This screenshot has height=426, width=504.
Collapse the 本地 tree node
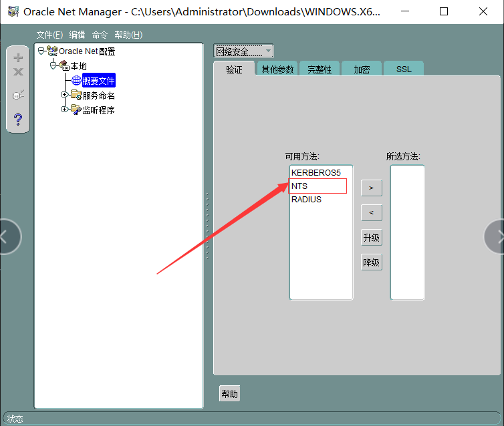point(53,66)
